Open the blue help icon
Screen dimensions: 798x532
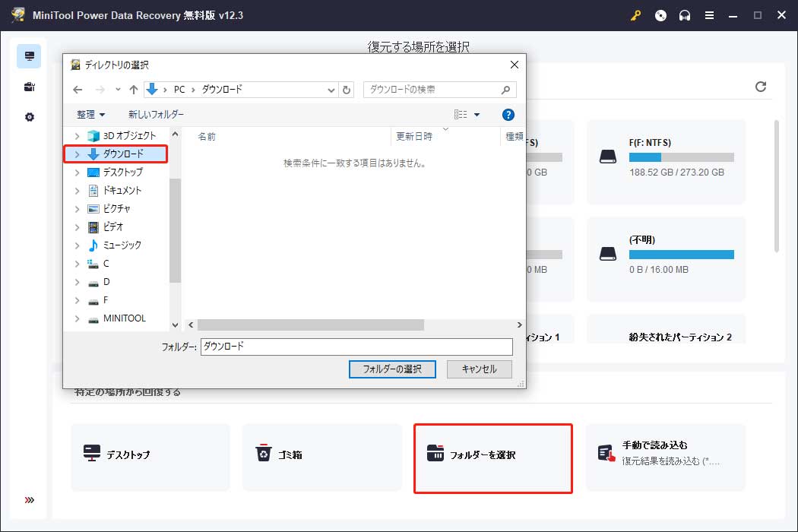pos(508,115)
